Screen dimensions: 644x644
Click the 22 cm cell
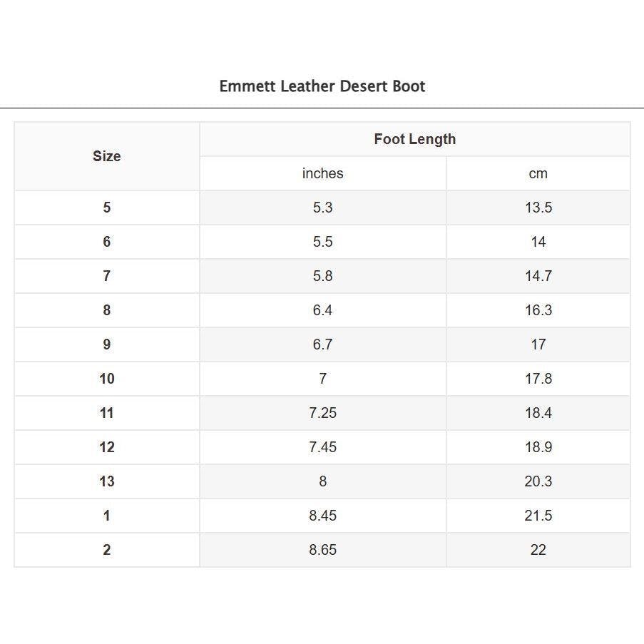(x=538, y=550)
